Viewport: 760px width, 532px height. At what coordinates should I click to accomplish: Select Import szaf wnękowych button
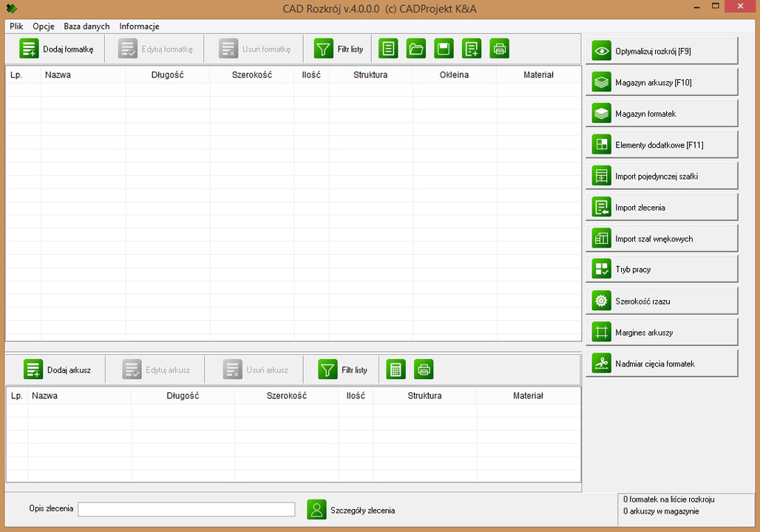point(662,239)
